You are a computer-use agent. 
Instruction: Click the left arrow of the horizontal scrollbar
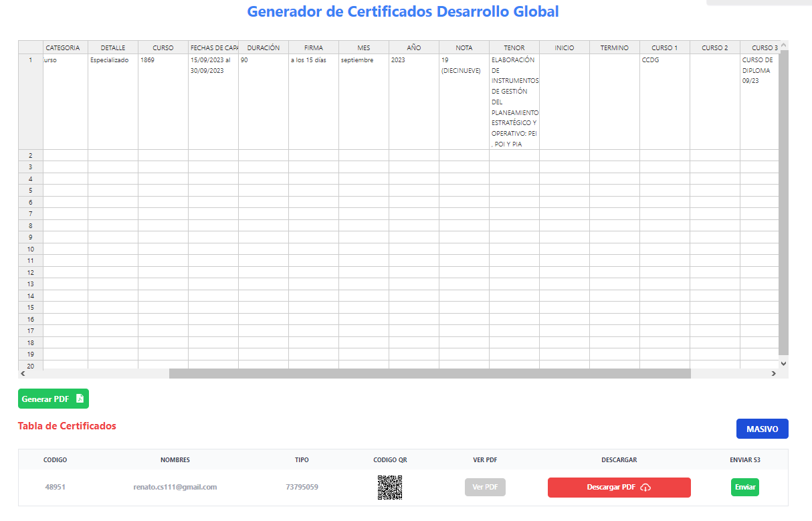point(22,373)
